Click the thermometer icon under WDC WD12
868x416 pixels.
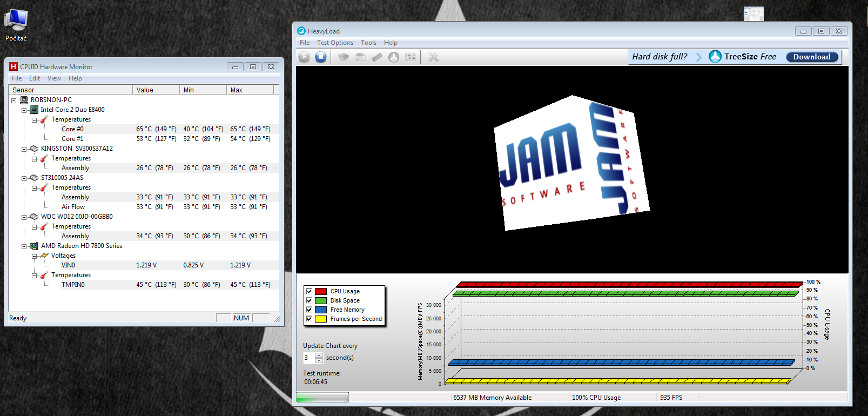[44, 226]
